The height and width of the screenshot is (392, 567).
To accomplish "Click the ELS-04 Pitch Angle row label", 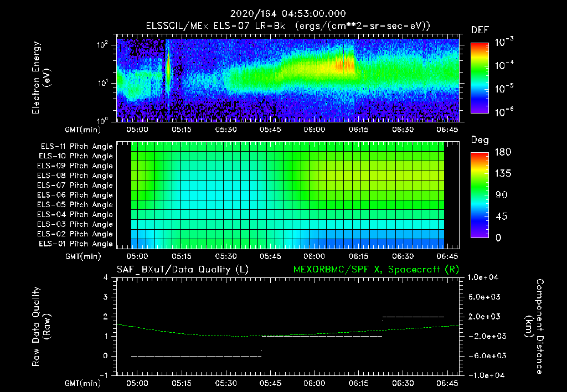I will point(75,215).
